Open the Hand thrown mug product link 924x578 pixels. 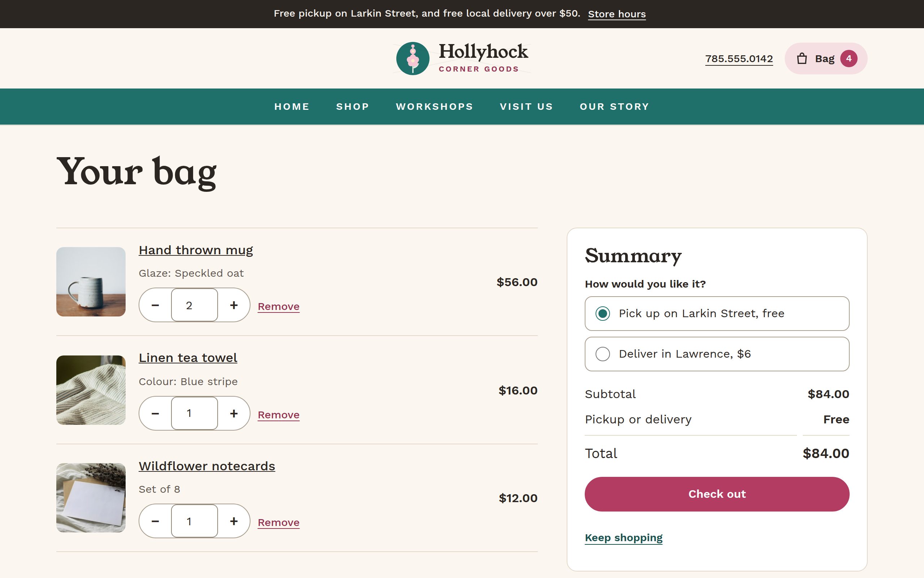tap(196, 250)
